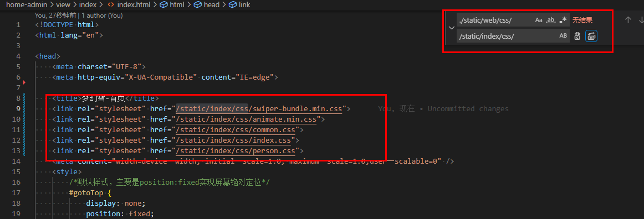The width and height of the screenshot is (644, 219).
Task: Follow the animate.min.css href link
Action: click(x=247, y=119)
